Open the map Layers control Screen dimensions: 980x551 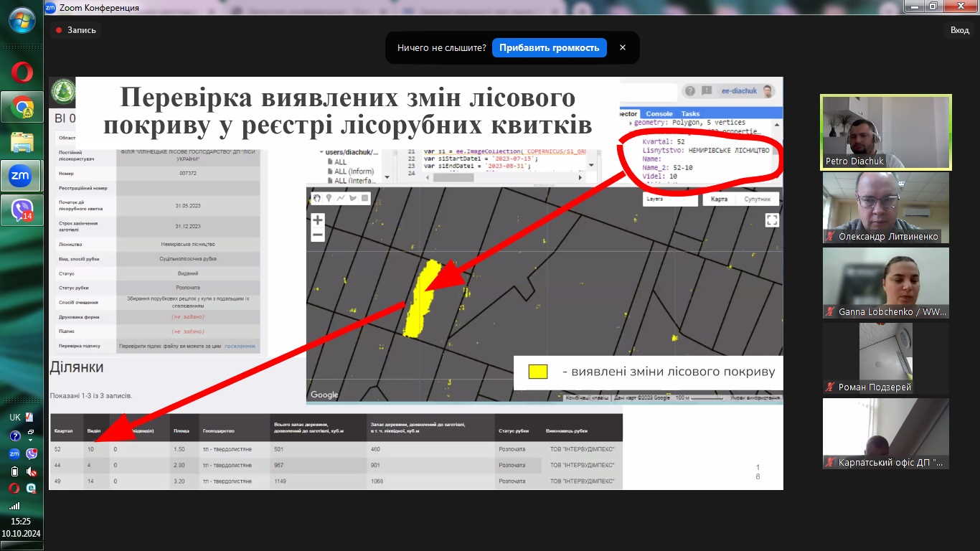click(x=669, y=199)
